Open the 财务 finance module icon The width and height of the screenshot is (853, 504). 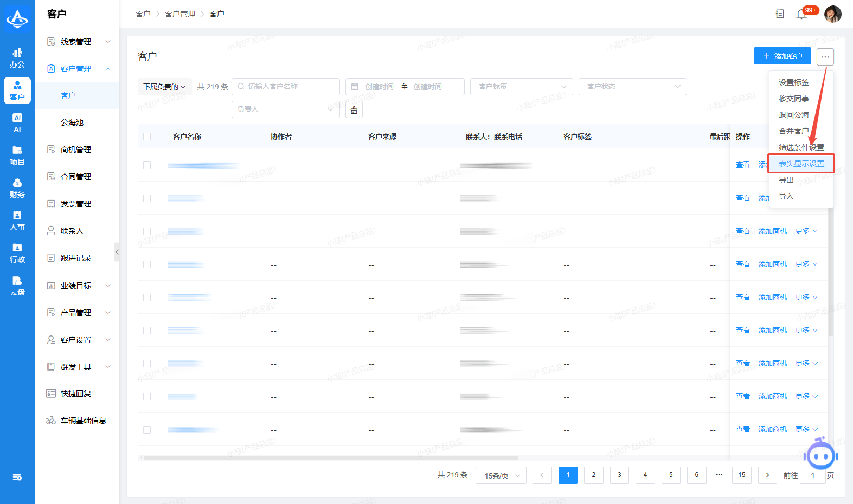(x=17, y=188)
